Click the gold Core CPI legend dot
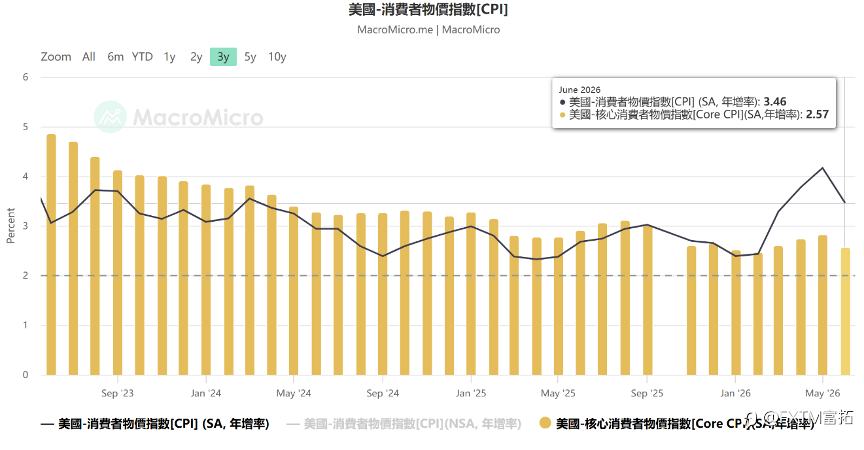The height and width of the screenshot is (450, 864). (545, 423)
